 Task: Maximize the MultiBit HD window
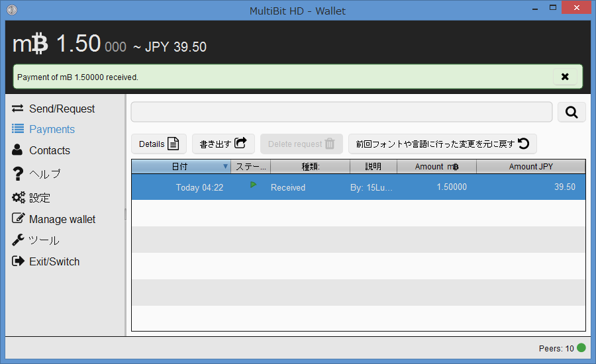(553, 7)
